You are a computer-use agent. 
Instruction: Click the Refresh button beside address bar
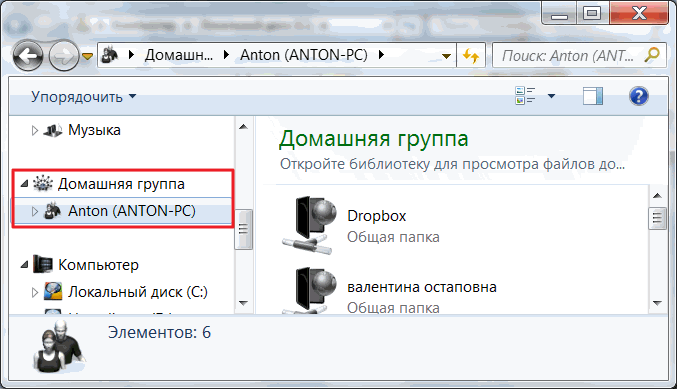pyautogui.click(x=471, y=56)
